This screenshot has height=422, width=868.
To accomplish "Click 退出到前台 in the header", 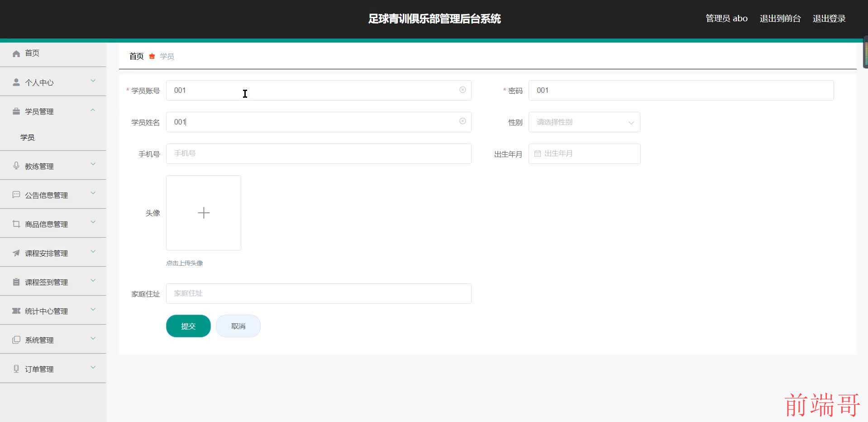I will point(780,19).
